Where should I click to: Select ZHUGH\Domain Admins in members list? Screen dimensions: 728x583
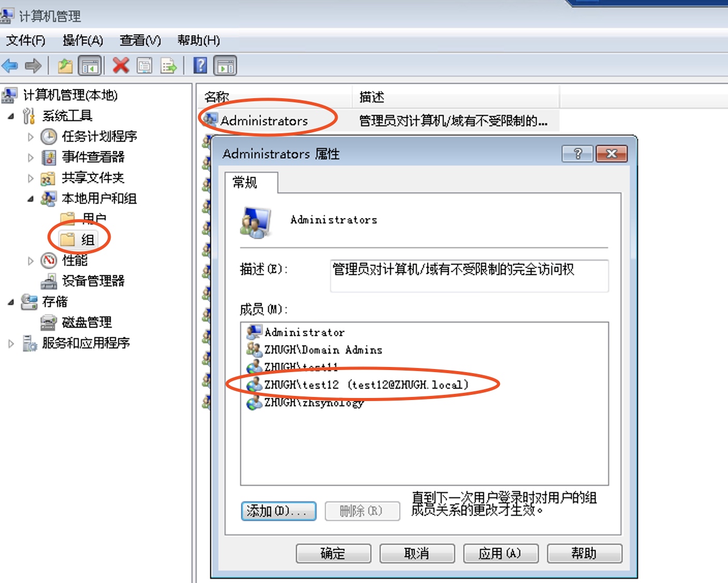coord(323,350)
